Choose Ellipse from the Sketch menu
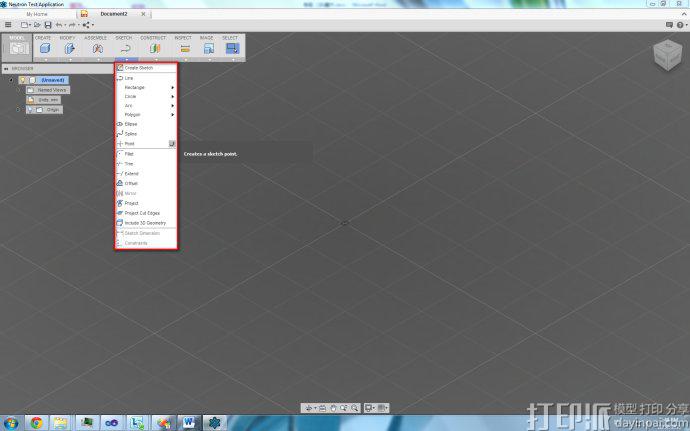The image size is (690, 431). 146,124
